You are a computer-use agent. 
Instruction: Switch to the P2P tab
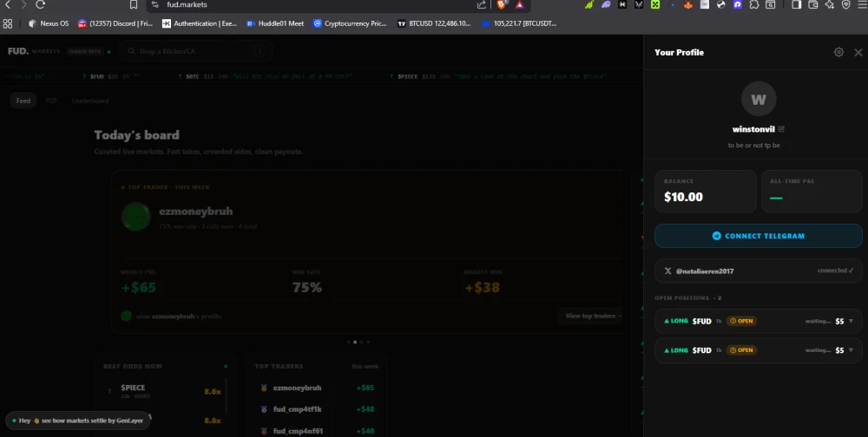pos(51,101)
